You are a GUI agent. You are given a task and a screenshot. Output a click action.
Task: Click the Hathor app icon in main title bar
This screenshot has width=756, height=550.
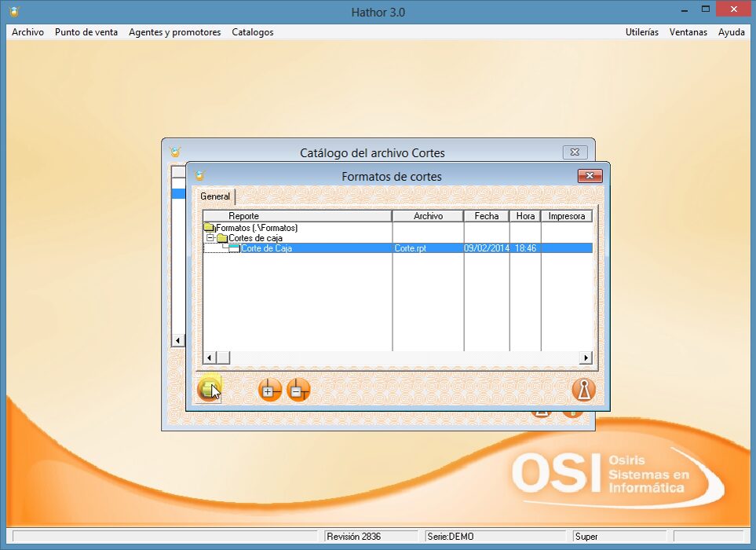pyautogui.click(x=14, y=12)
